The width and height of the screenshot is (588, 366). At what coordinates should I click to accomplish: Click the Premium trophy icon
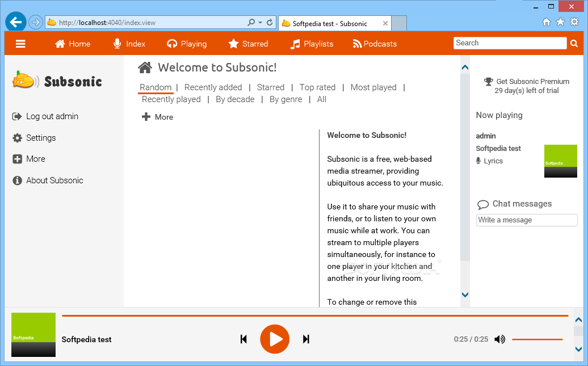click(488, 81)
